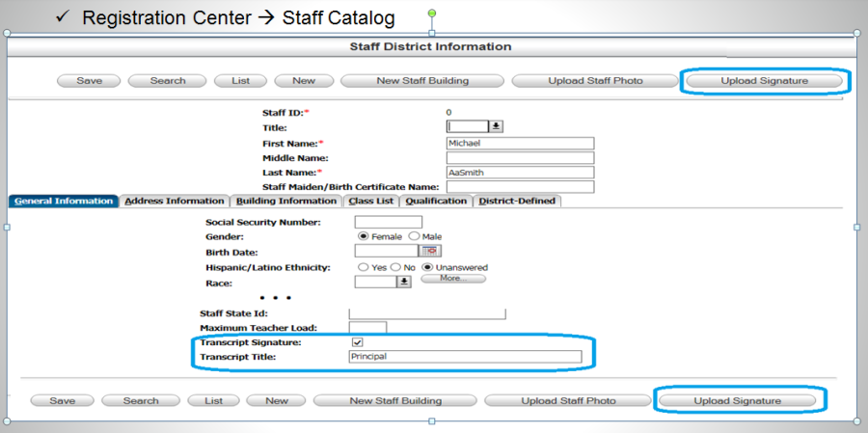This screenshot has height=433, width=868.
Task: Click the top Save button
Action: 90,81
